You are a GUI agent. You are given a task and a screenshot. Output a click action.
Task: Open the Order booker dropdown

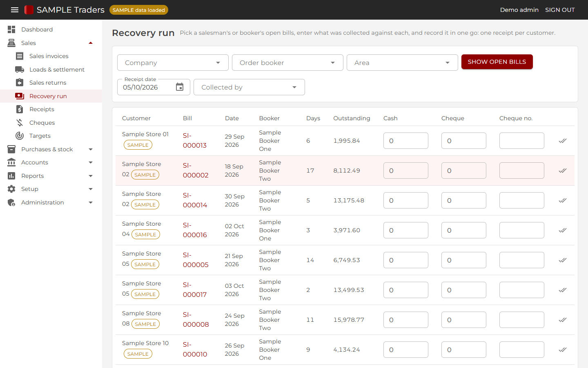(287, 63)
